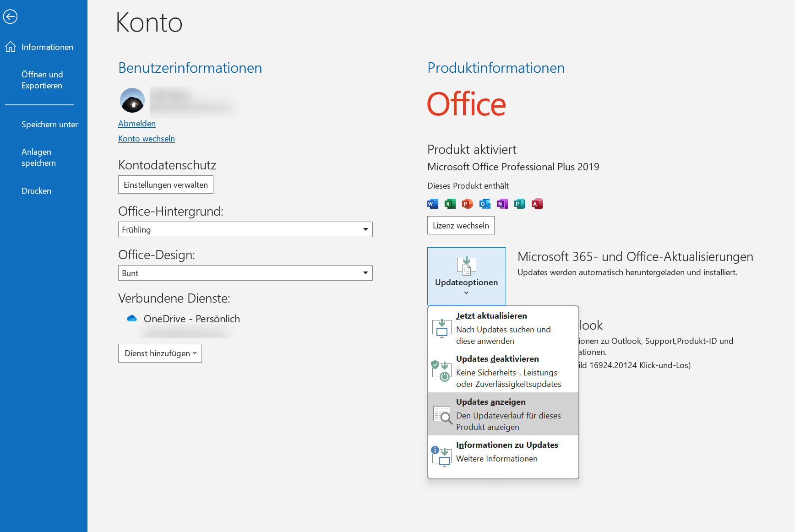Screen dimensions: 795x532
Task: Click Microsoft 365- und Office-Aktualisierungen heading
Action: coord(635,257)
